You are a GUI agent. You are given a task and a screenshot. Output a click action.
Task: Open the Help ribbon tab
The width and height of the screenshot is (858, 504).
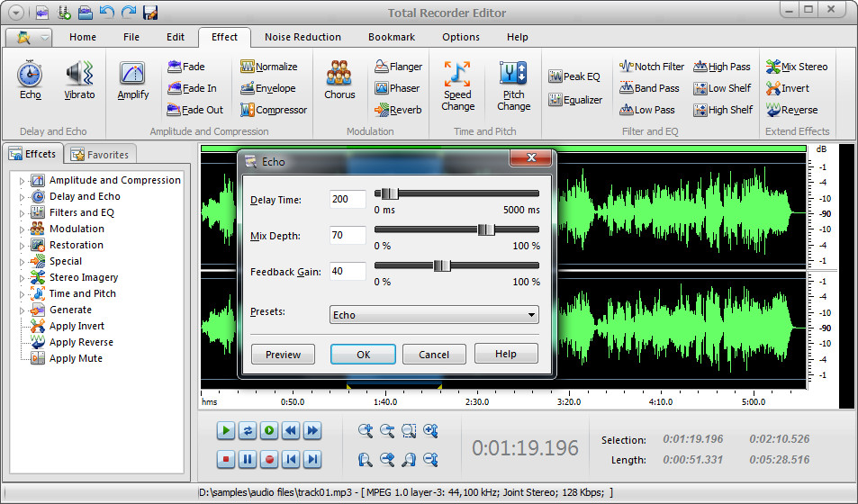click(x=517, y=37)
